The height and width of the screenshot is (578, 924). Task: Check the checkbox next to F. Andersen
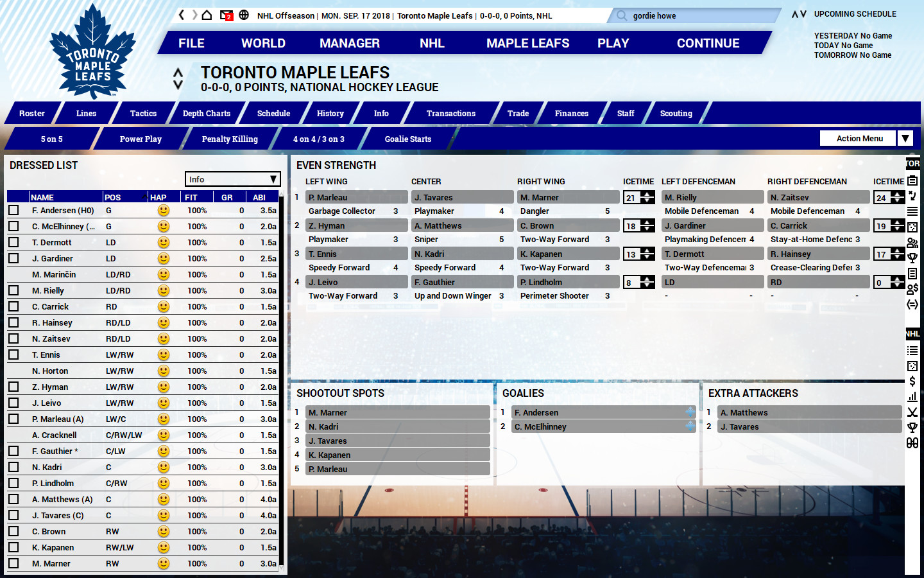[x=14, y=210]
